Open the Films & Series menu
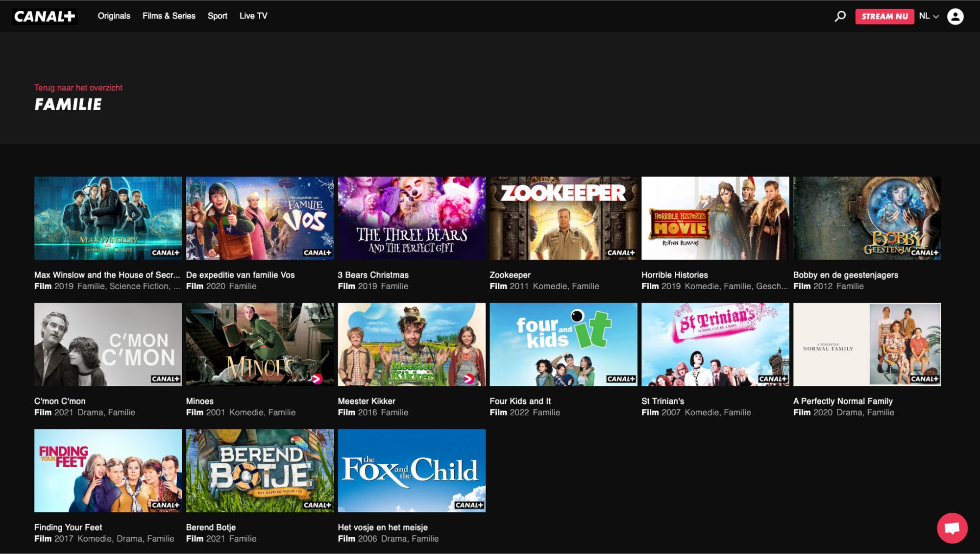980x554 pixels. click(169, 16)
